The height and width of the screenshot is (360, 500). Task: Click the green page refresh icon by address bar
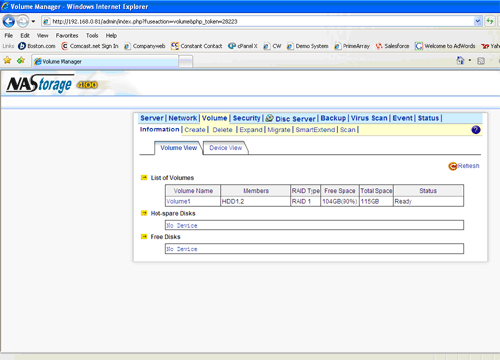(490, 21)
